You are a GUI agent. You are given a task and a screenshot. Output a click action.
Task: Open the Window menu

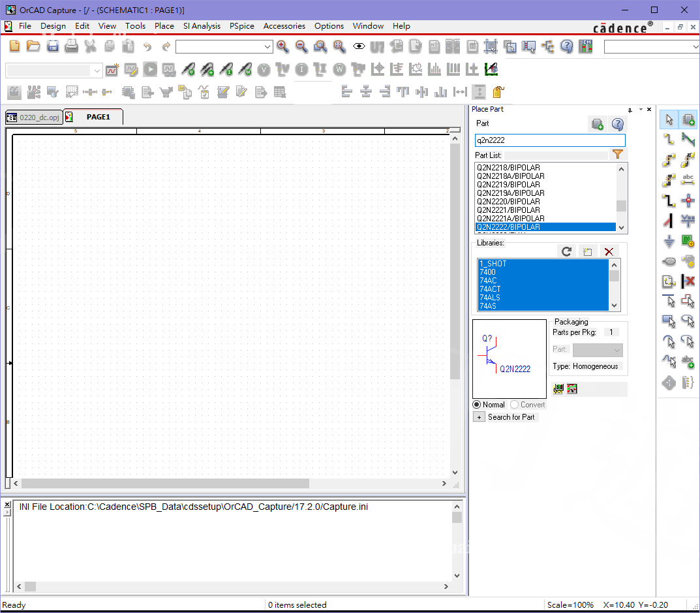(368, 26)
